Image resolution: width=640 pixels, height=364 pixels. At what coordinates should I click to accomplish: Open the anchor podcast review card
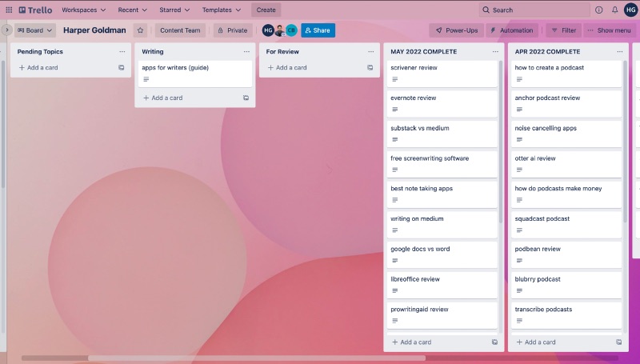pos(566,104)
